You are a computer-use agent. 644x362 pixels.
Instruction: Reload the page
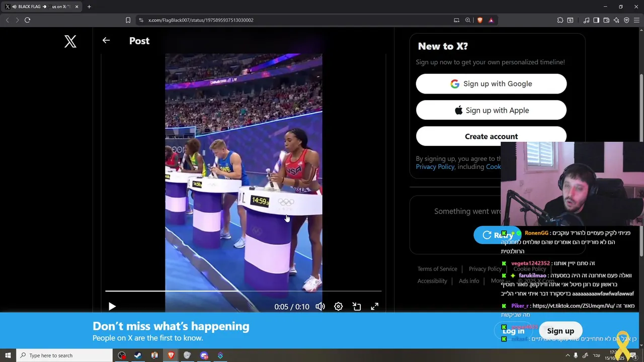click(x=27, y=20)
